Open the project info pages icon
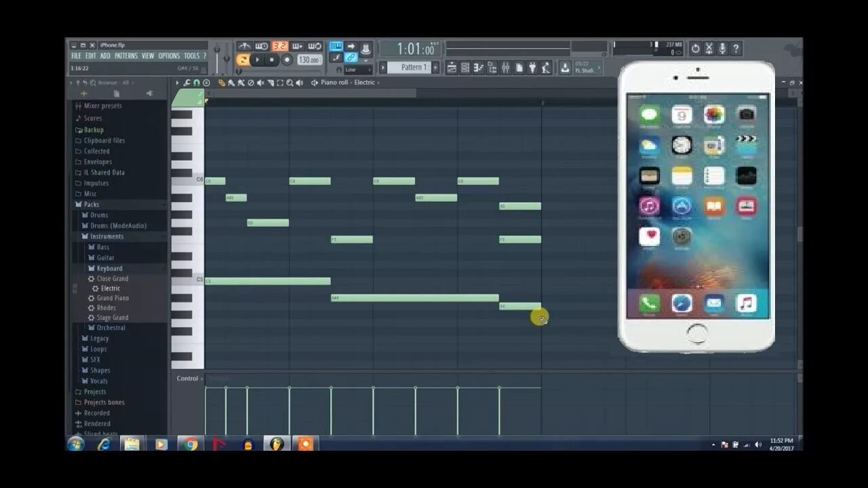This screenshot has height=488, width=868. click(x=519, y=67)
